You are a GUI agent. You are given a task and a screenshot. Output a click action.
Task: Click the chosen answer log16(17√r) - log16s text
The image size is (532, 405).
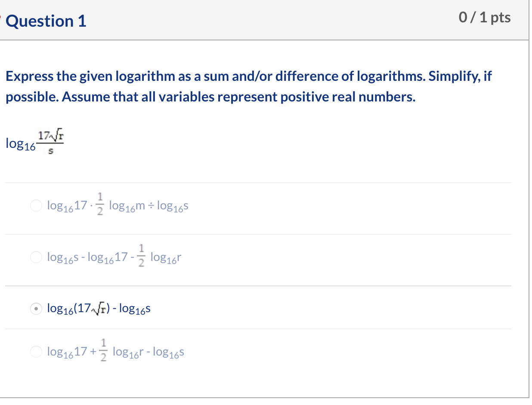(98, 309)
